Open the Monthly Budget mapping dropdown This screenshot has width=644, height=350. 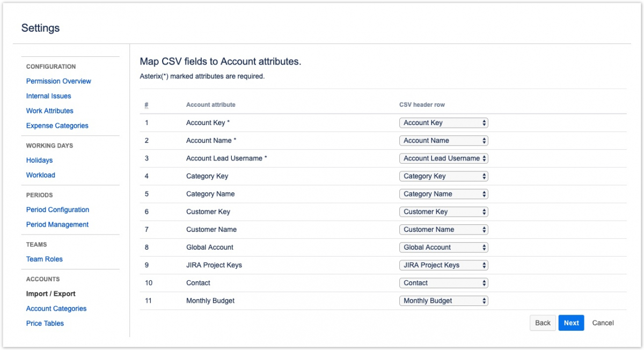point(443,301)
